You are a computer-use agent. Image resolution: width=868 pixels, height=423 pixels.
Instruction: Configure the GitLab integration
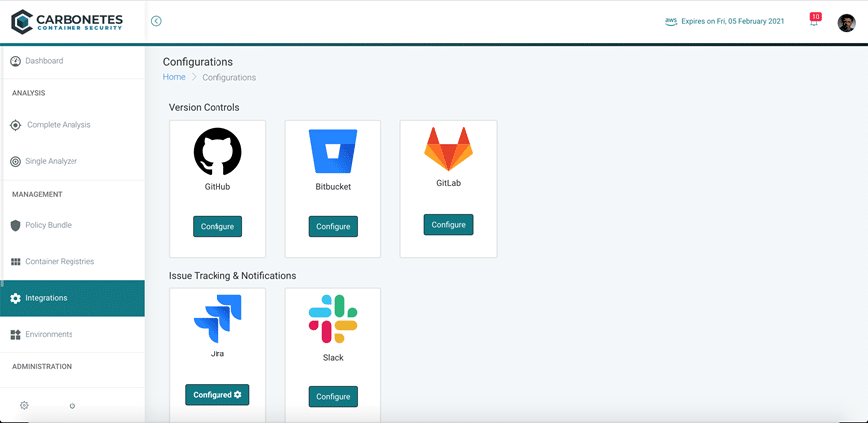[448, 225]
